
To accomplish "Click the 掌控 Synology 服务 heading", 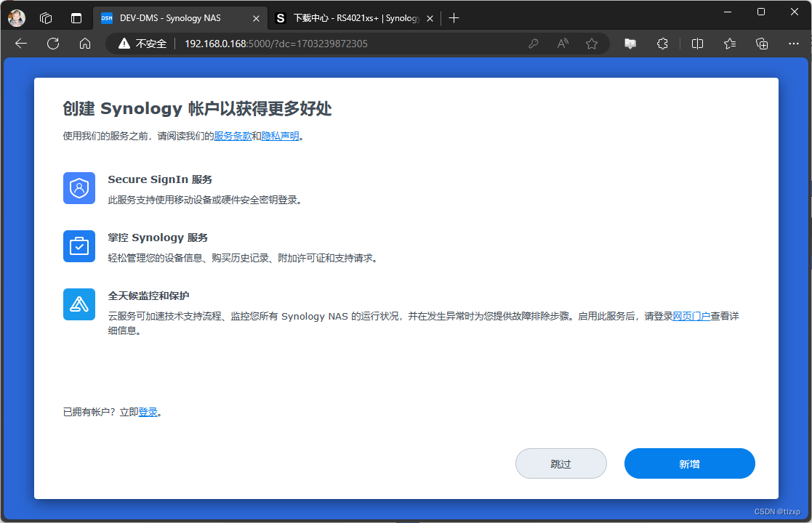I will (158, 238).
